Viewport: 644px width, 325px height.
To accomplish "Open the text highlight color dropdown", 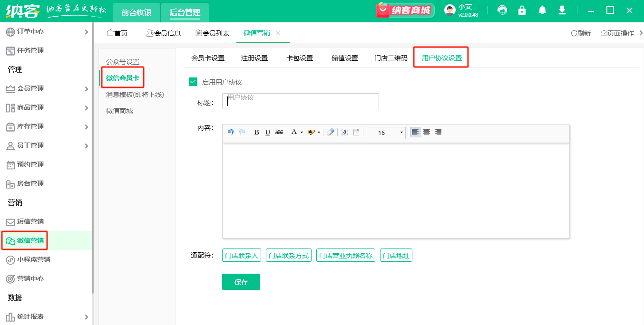I will (x=318, y=132).
